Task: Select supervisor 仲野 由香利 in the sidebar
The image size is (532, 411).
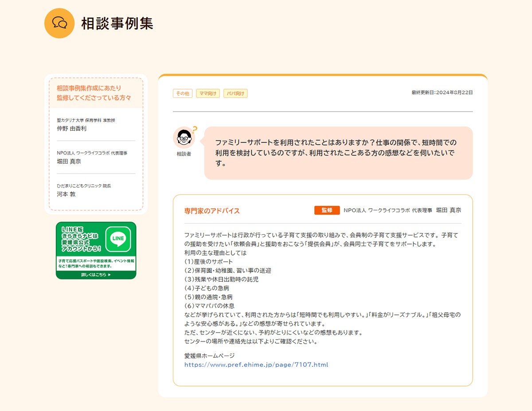Action: [72, 128]
